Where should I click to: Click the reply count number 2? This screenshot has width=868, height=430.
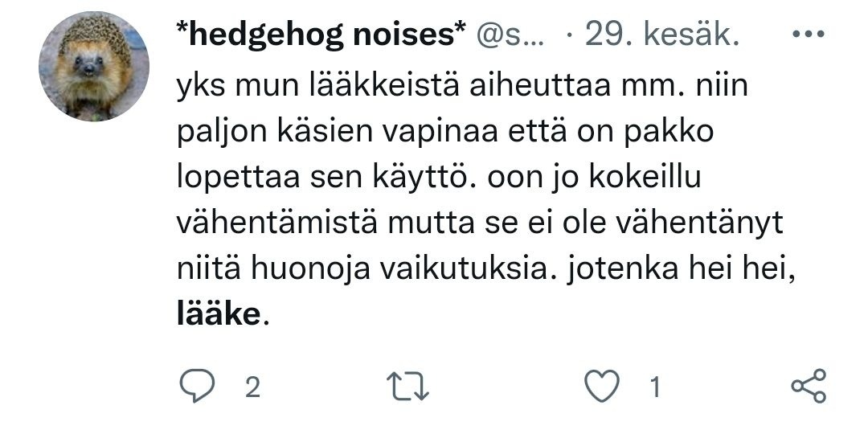(252, 388)
